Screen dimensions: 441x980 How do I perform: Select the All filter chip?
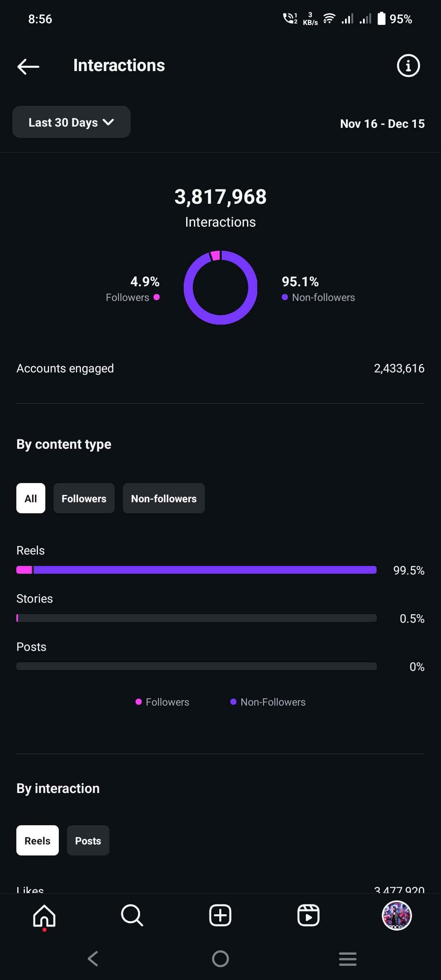pos(31,498)
